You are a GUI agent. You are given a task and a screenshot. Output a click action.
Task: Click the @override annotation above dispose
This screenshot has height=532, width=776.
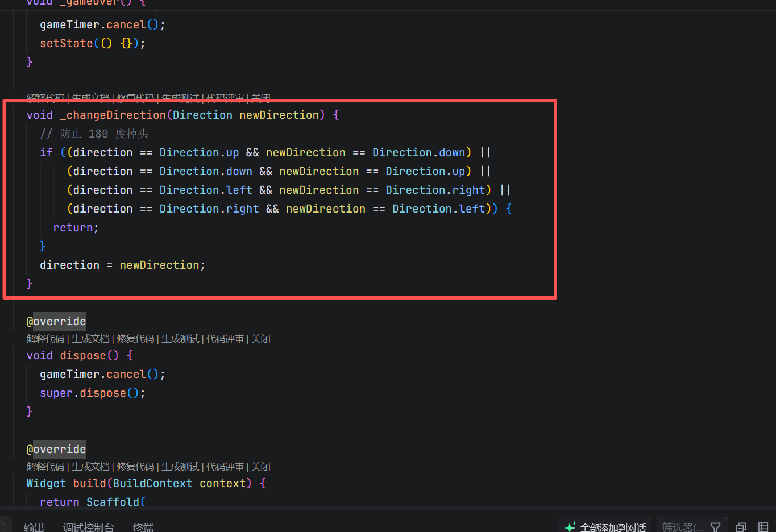56,321
